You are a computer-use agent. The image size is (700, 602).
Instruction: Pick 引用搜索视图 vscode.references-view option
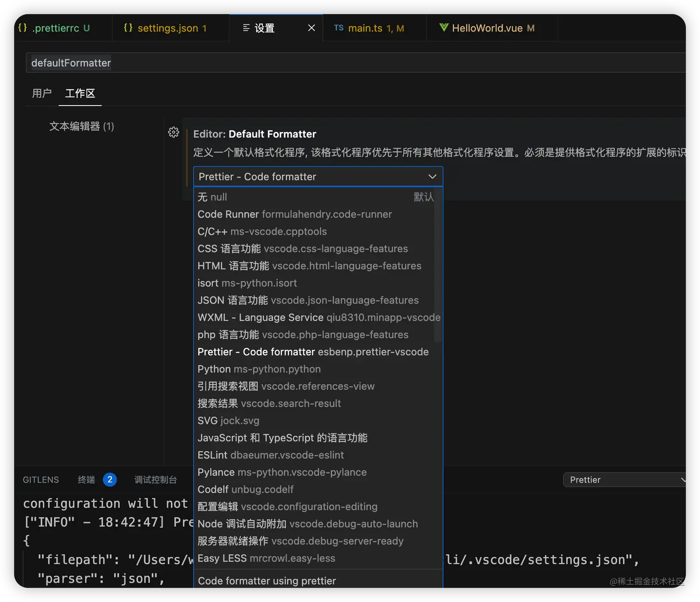point(316,386)
